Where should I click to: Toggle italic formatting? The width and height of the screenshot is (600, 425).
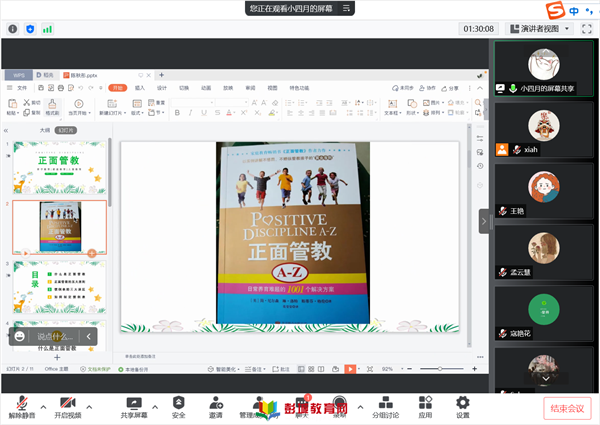pos(190,113)
